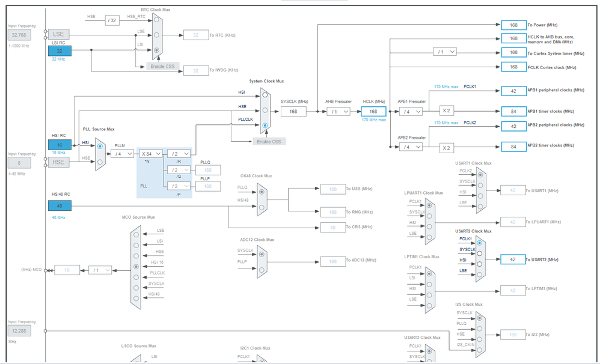
Task: Click the LSE oscillator block
Action: point(58,34)
